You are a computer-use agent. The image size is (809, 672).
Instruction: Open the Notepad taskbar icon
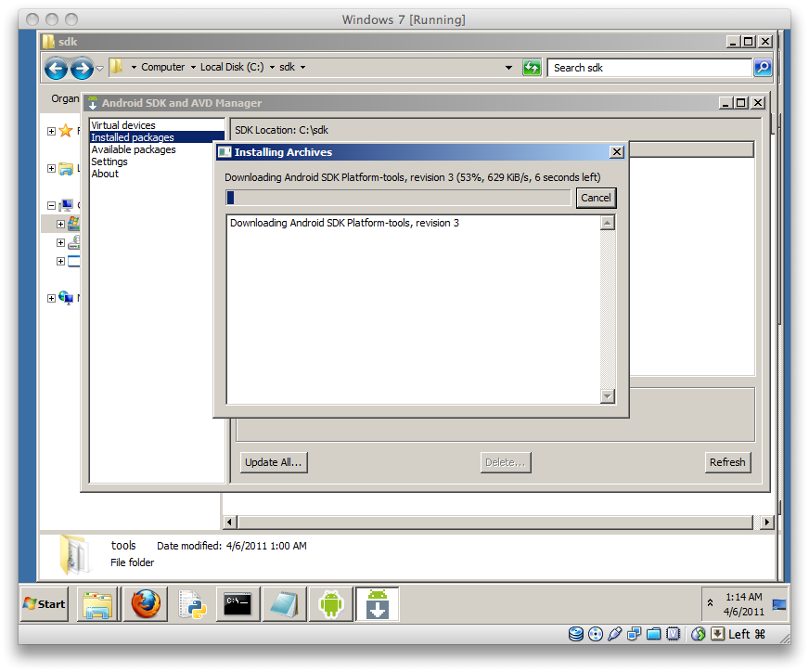[284, 604]
